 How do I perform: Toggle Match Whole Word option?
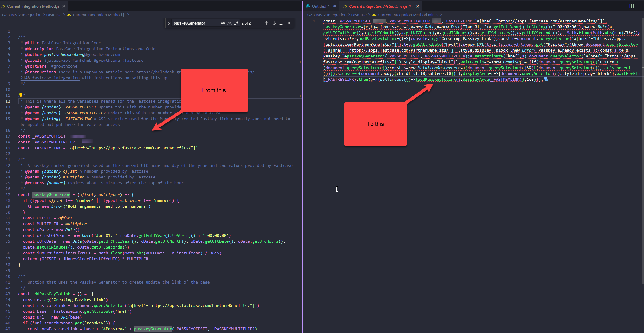[x=230, y=23]
